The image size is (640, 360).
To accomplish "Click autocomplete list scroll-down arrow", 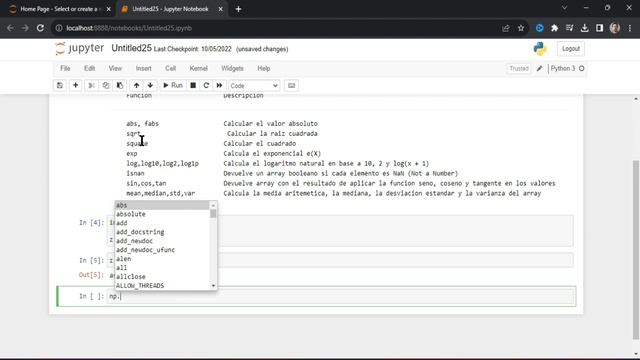I will point(213,286).
